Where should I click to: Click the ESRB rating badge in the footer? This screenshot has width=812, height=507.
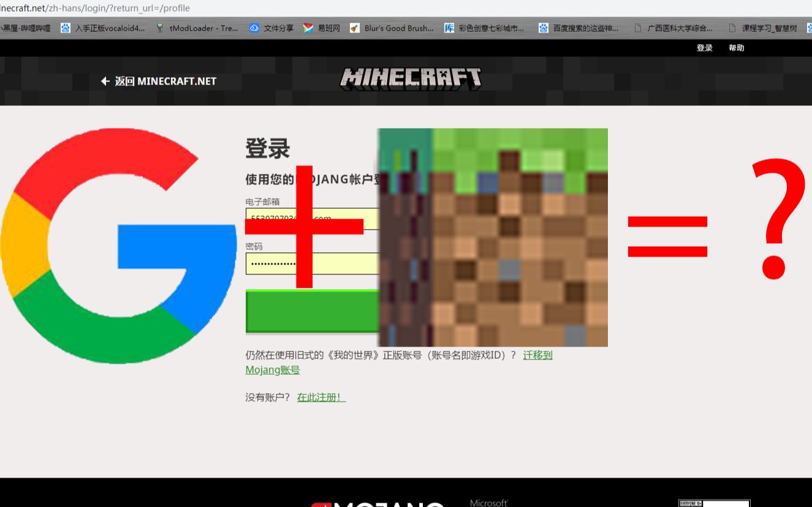click(x=714, y=503)
